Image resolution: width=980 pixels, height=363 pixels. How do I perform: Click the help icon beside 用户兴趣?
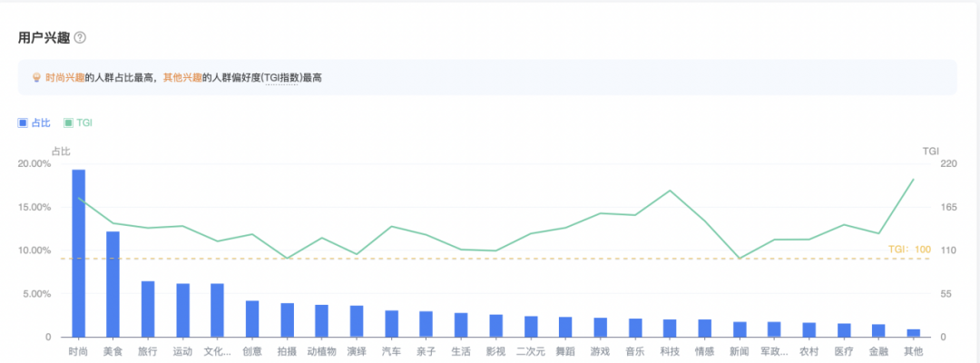tap(80, 38)
